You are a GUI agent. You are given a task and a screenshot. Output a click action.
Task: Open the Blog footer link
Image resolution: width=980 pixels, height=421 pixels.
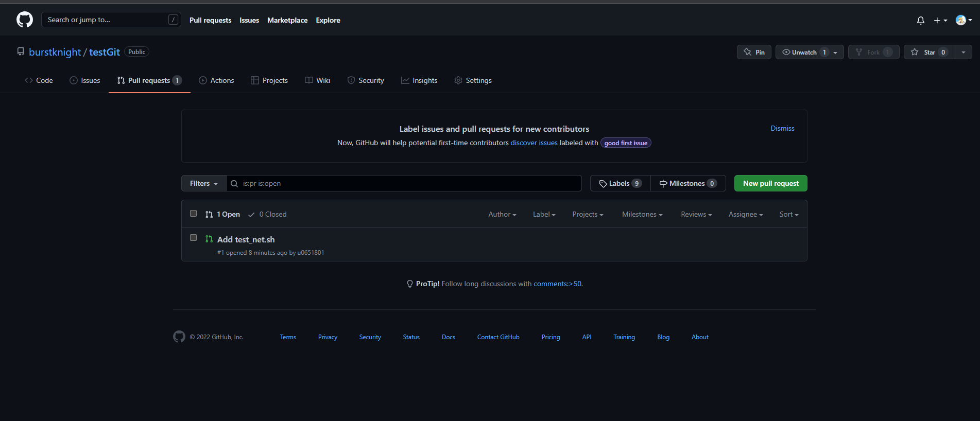pyautogui.click(x=663, y=337)
